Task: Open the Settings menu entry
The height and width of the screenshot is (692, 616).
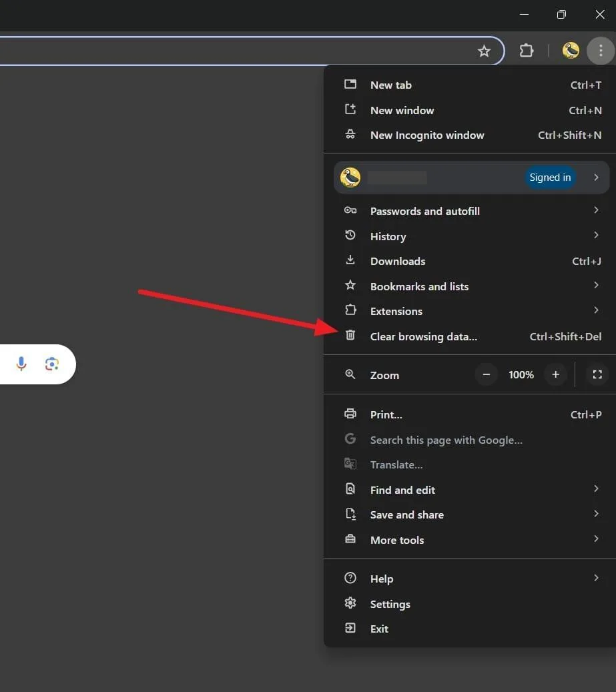Action: [390, 604]
